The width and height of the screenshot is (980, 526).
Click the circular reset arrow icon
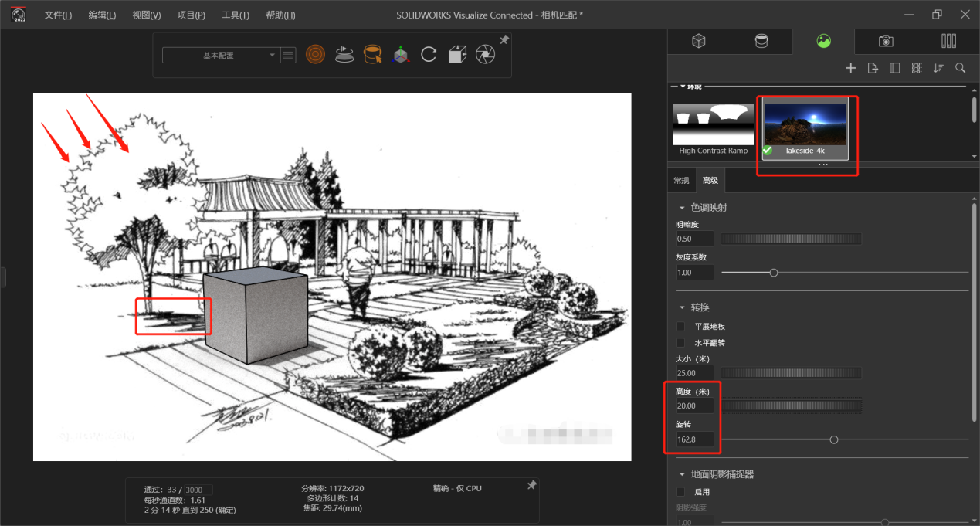(x=429, y=54)
